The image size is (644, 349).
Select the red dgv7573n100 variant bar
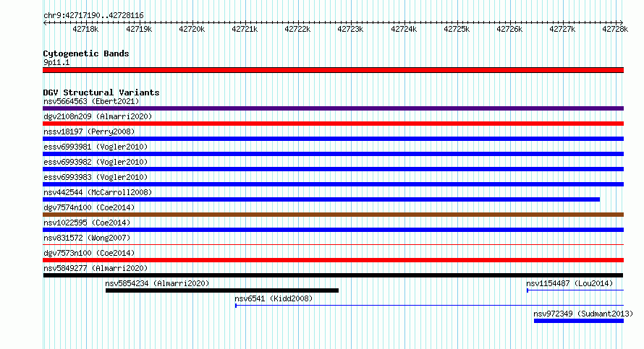[x=333, y=260]
